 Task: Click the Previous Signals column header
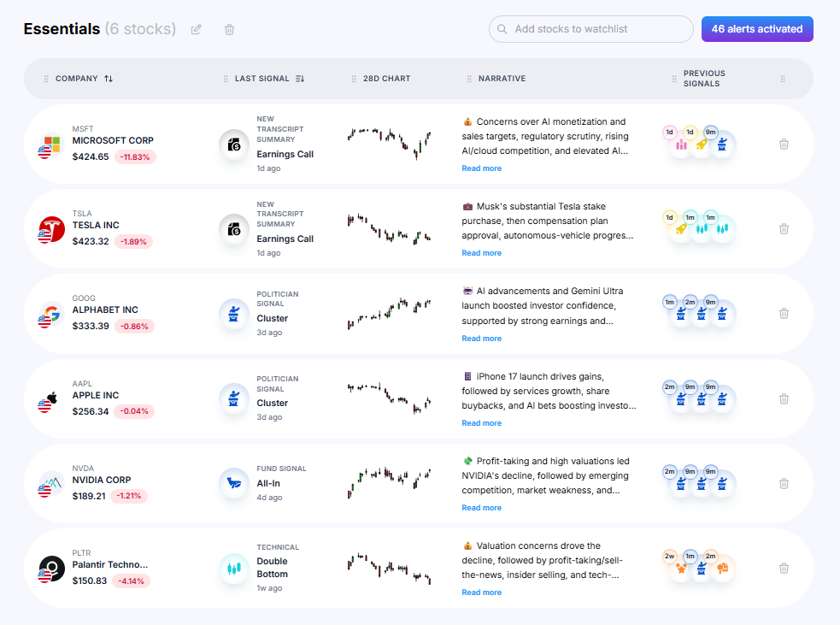704,79
